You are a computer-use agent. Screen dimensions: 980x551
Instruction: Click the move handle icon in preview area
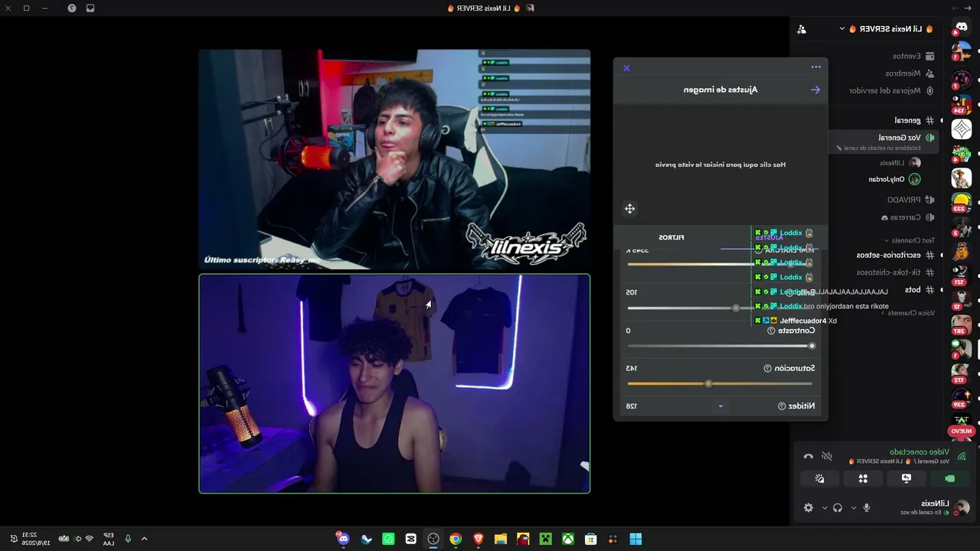(x=629, y=208)
